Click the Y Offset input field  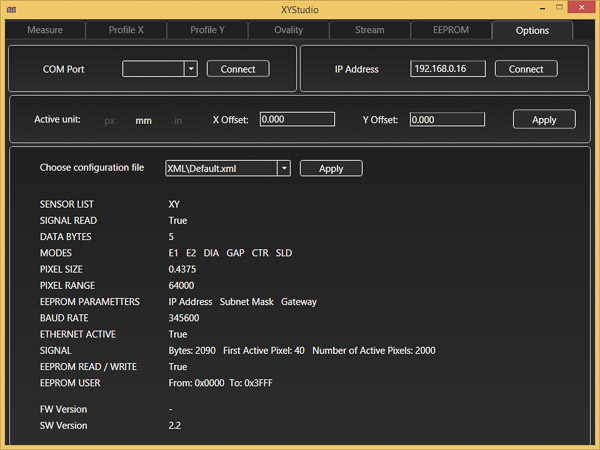447,120
